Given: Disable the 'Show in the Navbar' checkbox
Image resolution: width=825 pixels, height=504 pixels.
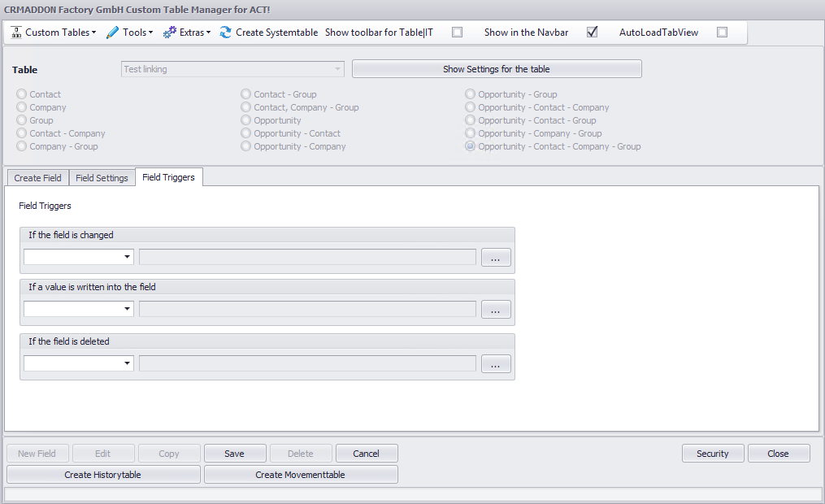Looking at the screenshot, I should pyautogui.click(x=592, y=33).
